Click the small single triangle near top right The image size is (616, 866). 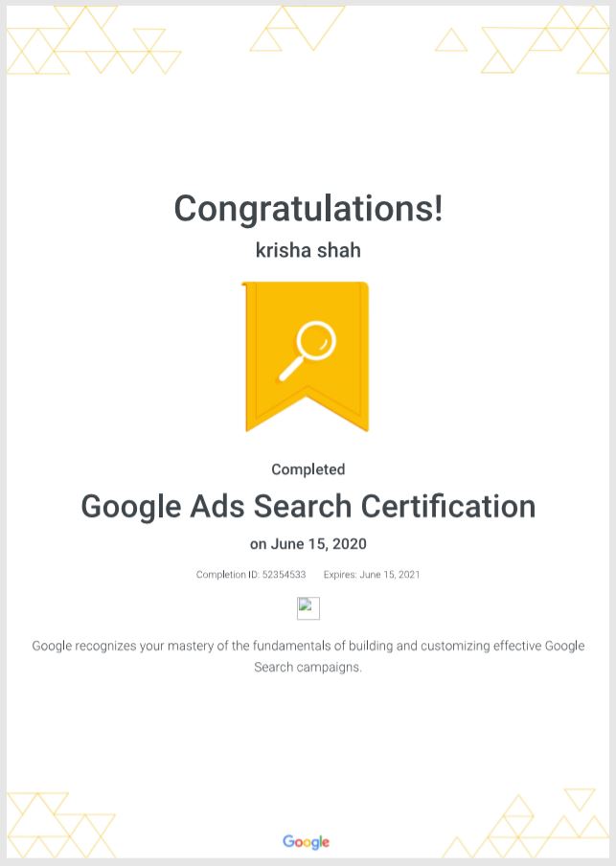point(451,40)
